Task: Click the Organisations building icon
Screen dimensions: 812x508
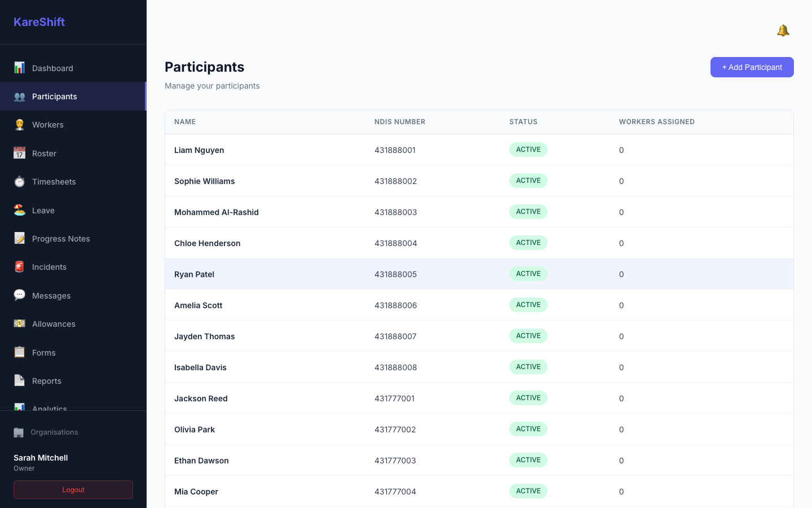Action: point(19,432)
